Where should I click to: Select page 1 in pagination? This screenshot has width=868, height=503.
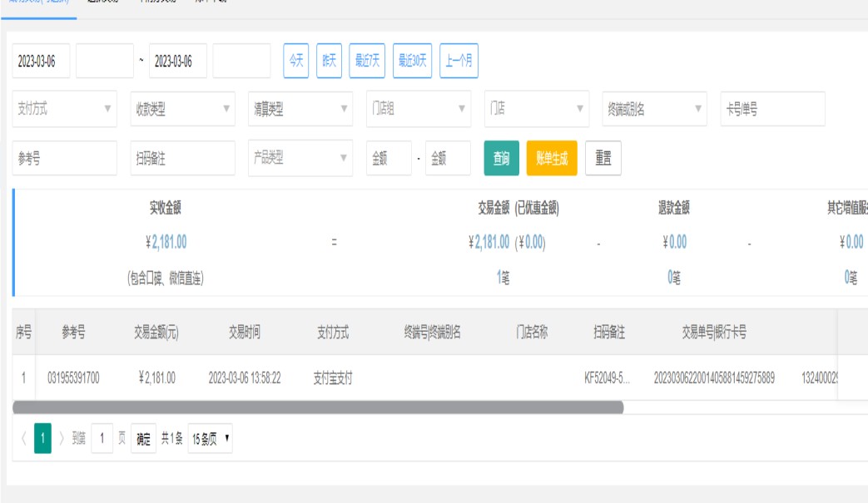42,439
